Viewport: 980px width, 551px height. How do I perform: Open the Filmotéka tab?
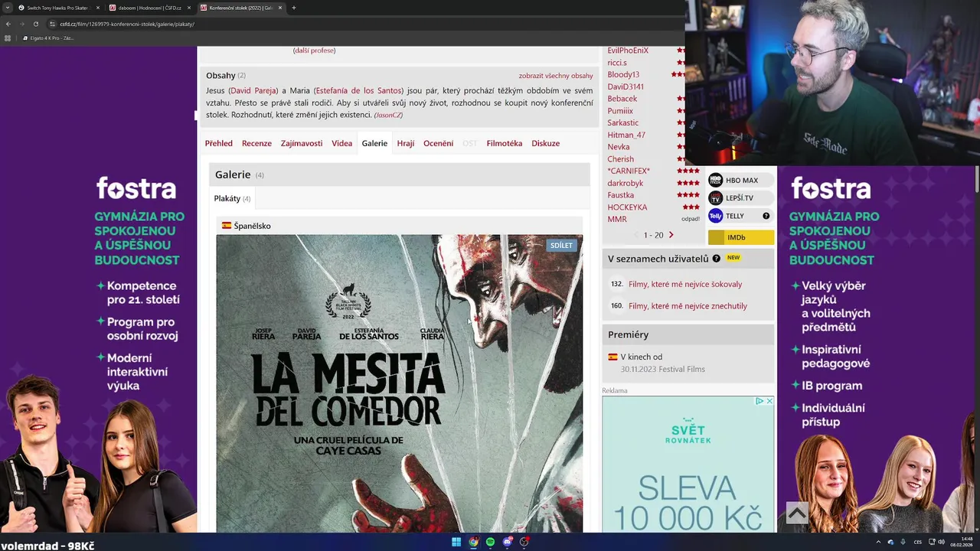504,143
